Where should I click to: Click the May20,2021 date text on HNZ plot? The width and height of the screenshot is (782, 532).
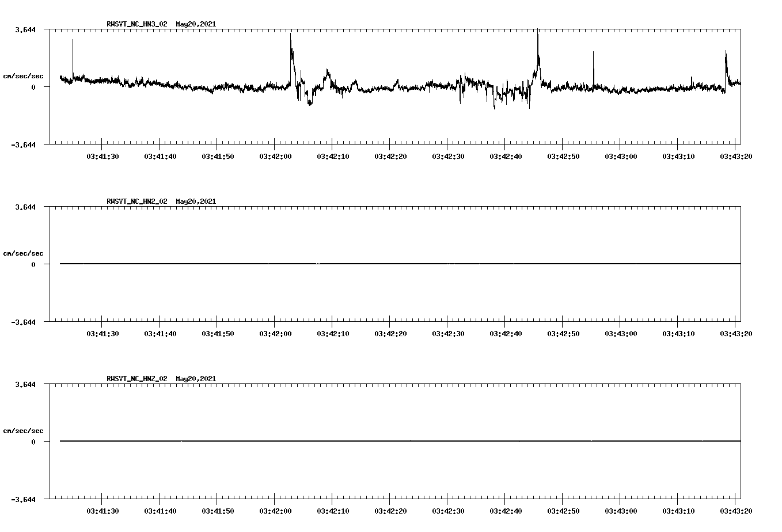tap(195, 378)
